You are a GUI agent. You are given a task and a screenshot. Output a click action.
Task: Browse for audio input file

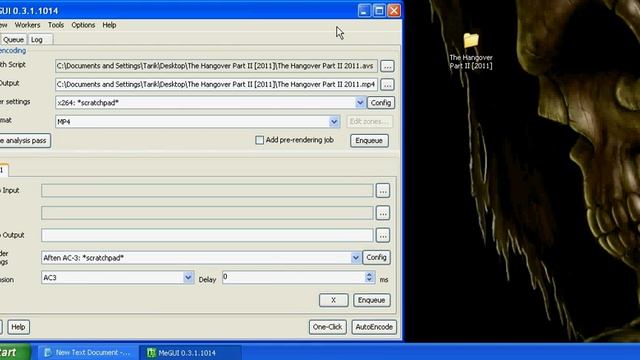click(x=382, y=191)
